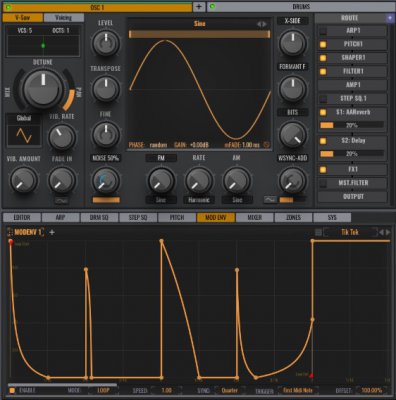Click the clock icon beside mFADE

(x=266, y=145)
